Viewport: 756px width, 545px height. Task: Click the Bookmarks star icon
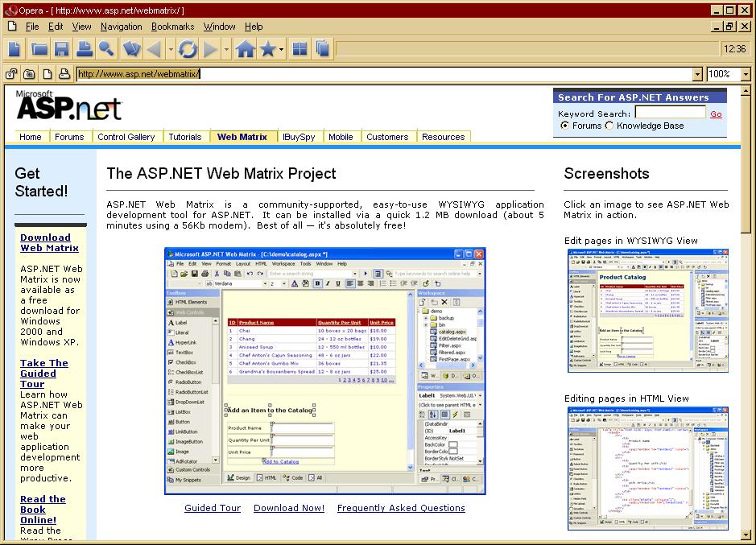(267, 49)
